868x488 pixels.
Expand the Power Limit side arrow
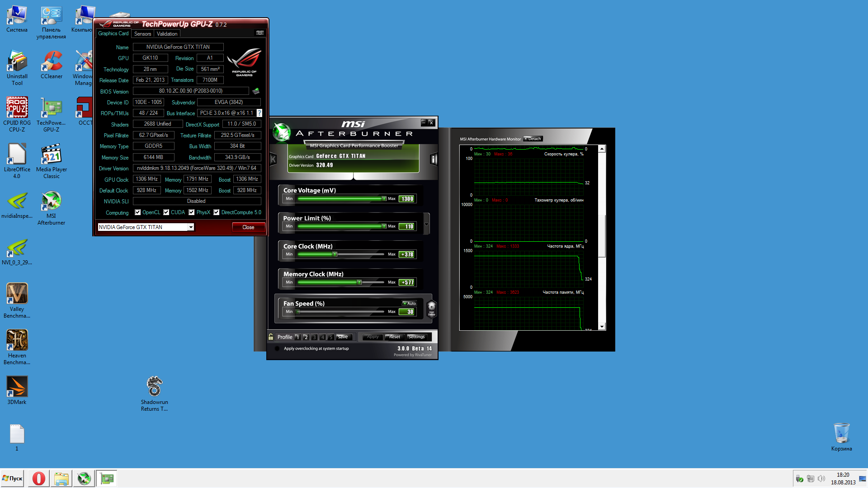tap(426, 224)
